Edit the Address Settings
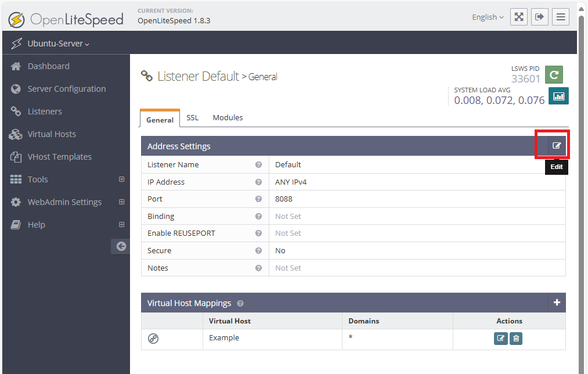This screenshot has width=588, height=374. (x=557, y=146)
